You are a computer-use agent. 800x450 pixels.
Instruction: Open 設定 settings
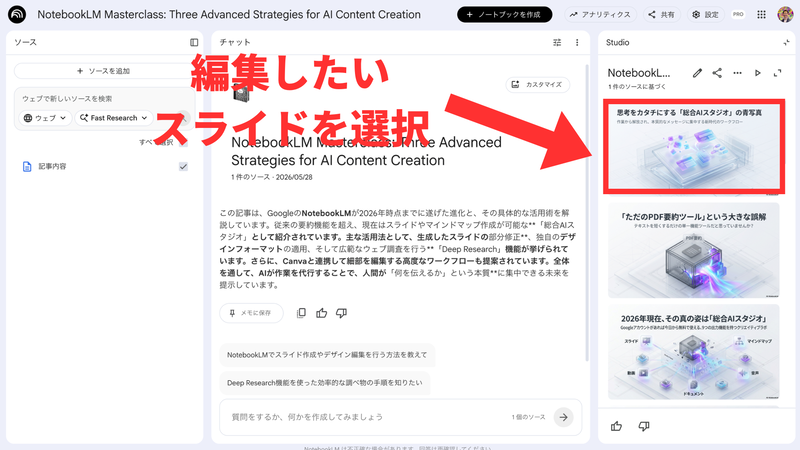[x=706, y=14]
